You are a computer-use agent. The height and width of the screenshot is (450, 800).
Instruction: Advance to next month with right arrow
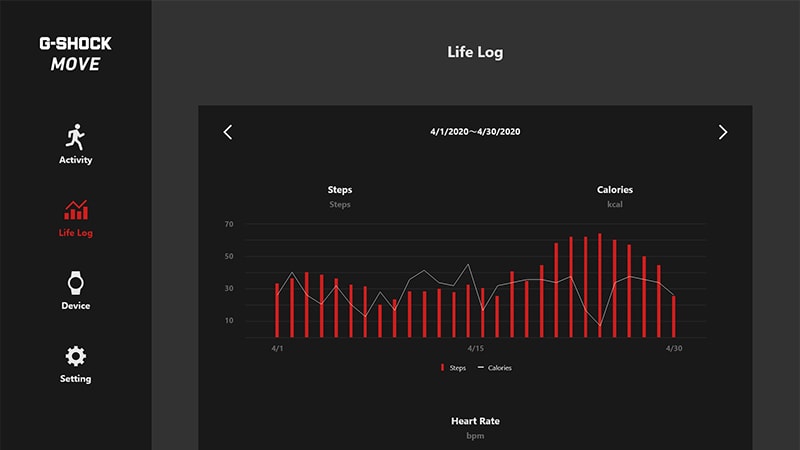(723, 132)
